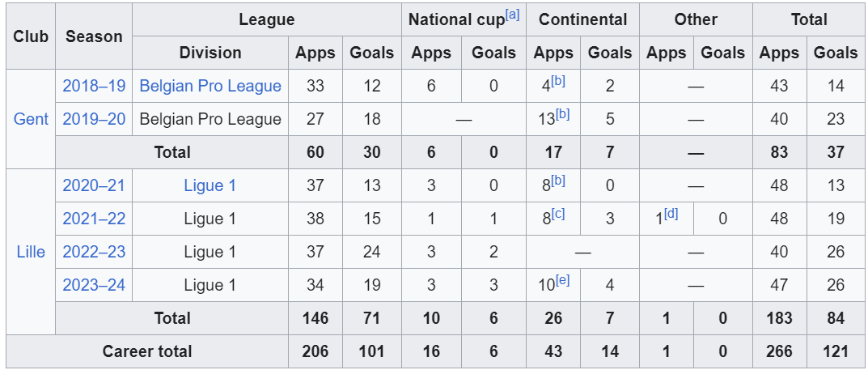Viewport: 868px width, 370px height.
Task: Open footnote [e] in the 2023–24 row
Action: point(562,280)
